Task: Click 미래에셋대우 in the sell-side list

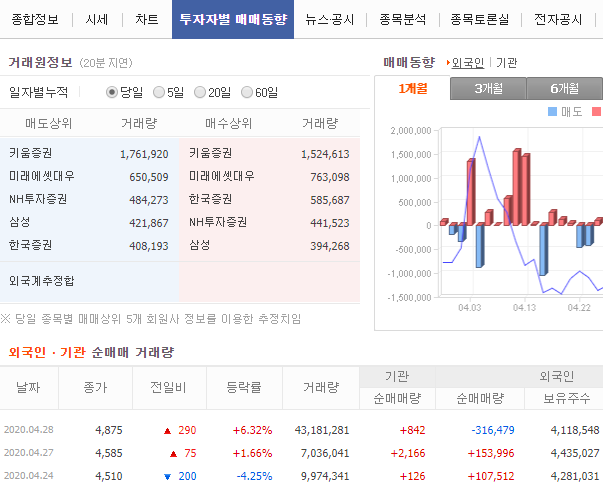Action: 42,176
